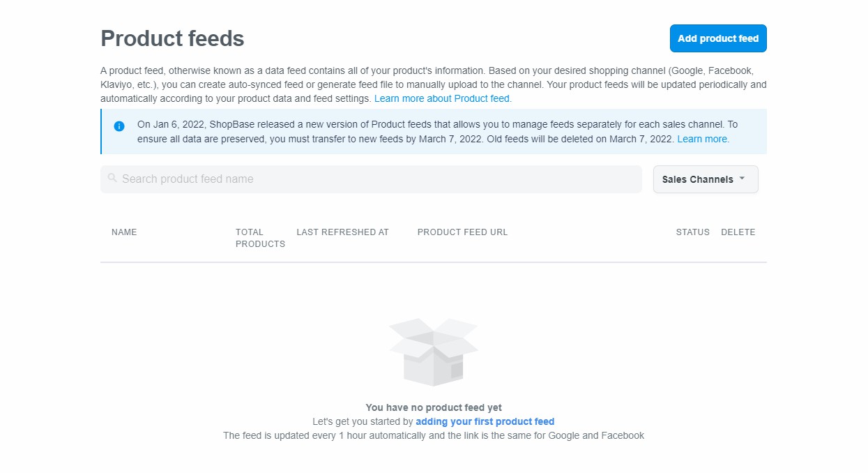Image resolution: width=868 pixels, height=473 pixels.
Task: Click the Search product feed name field
Action: 376,179
